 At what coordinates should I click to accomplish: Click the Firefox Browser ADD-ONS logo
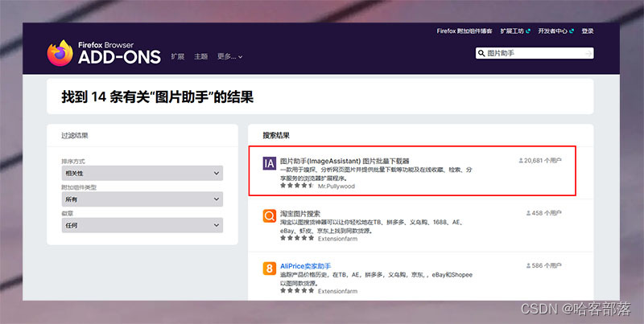point(104,53)
